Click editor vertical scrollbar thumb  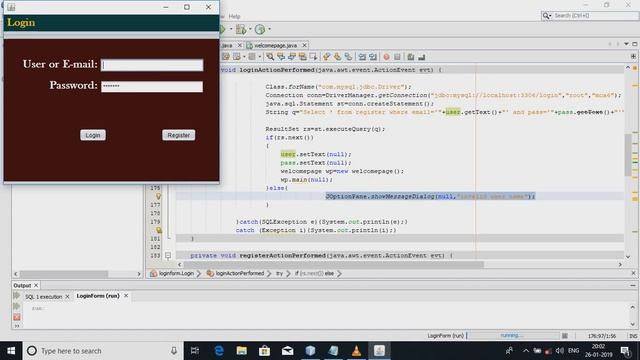pos(628,155)
